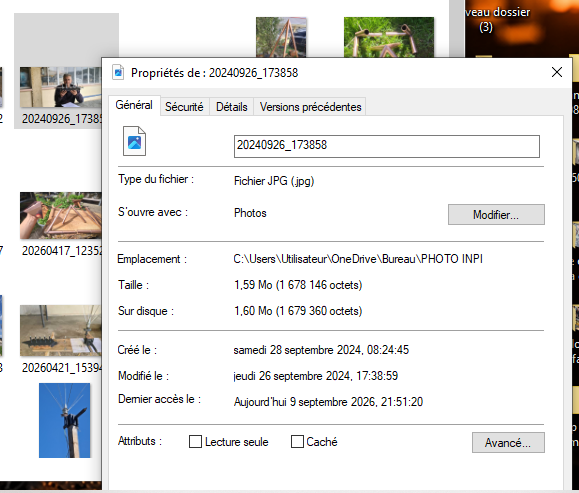Open the Détails tab
The height and width of the screenshot is (493, 579).
tap(232, 107)
